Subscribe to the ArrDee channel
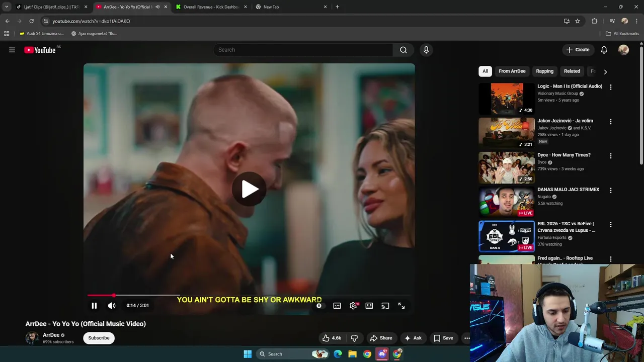 tap(99, 338)
